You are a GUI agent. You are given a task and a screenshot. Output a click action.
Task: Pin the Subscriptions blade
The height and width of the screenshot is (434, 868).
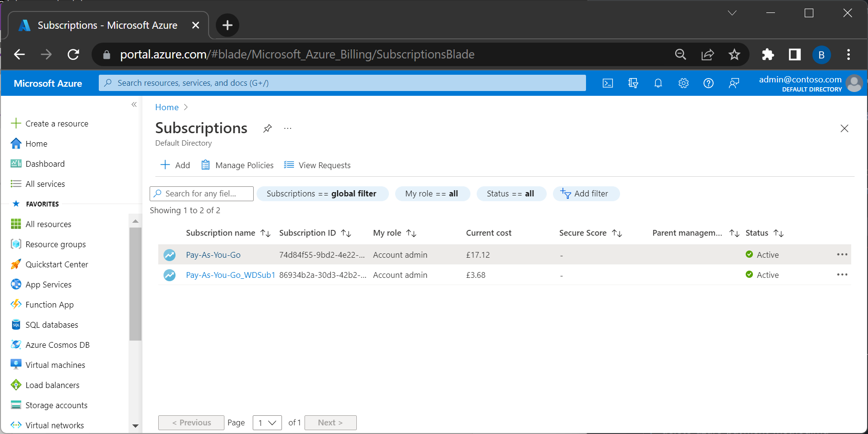click(268, 128)
